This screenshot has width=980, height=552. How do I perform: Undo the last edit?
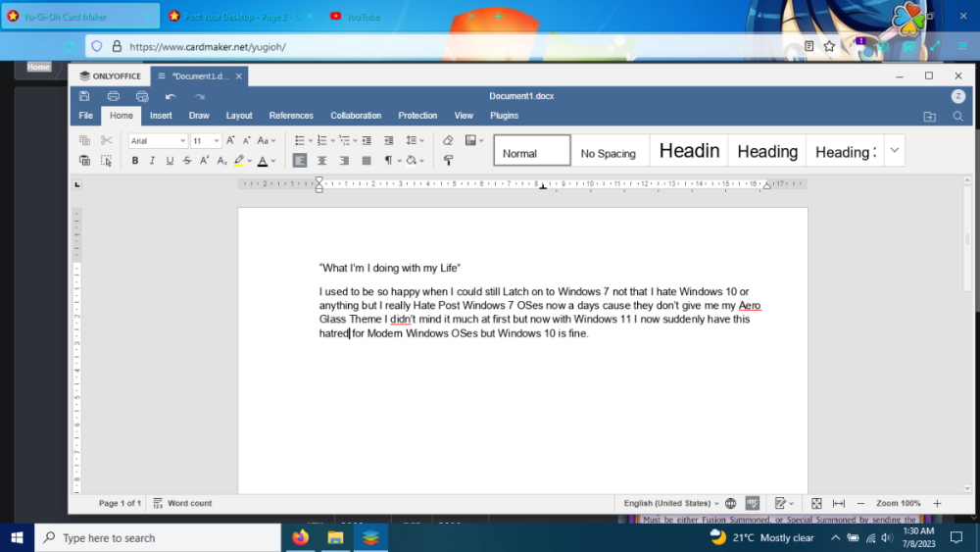click(171, 96)
